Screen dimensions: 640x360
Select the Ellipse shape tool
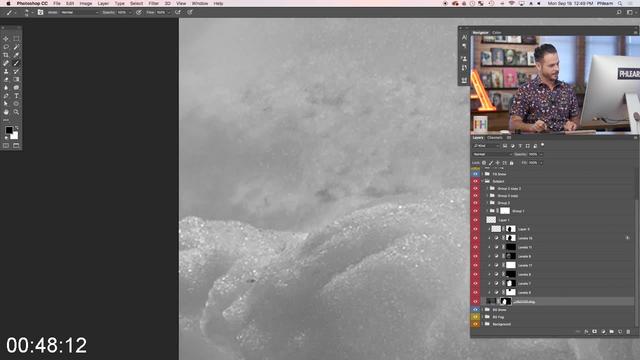tap(16, 104)
